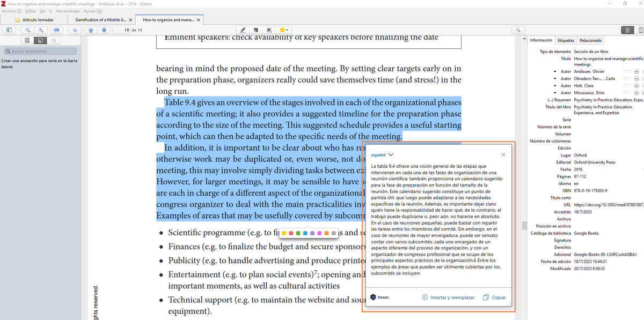
Task: Pick yellow highlight color swatch
Action: click(284, 233)
